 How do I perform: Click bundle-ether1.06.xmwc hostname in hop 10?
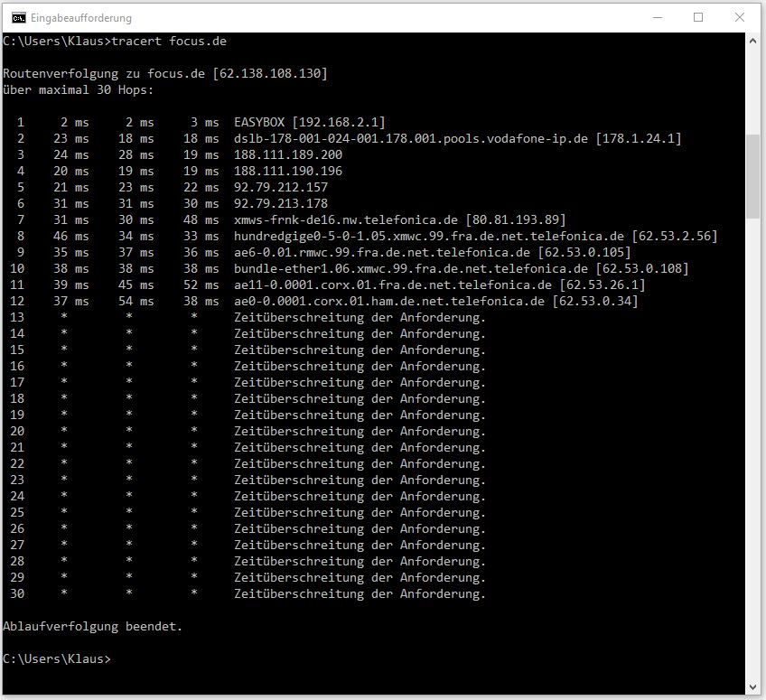coord(411,268)
